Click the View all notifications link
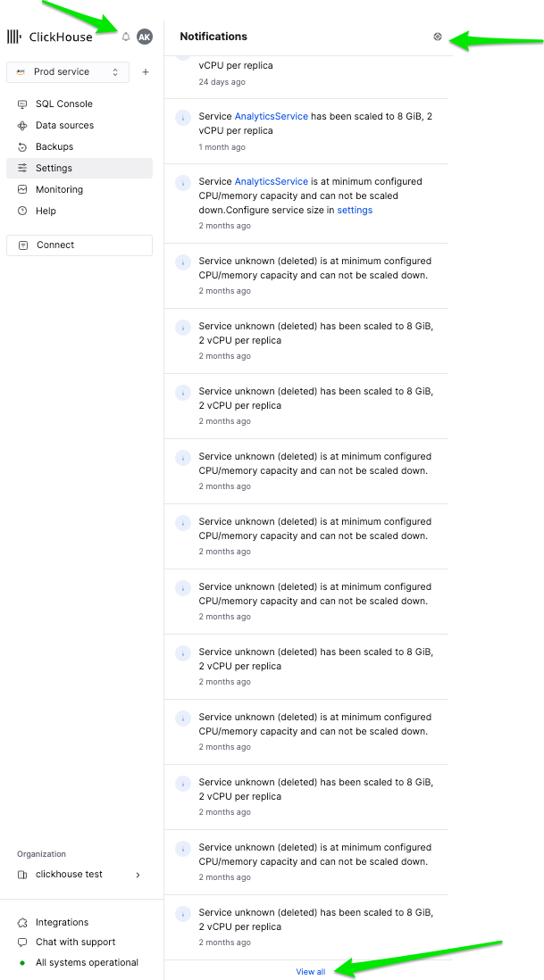The image size is (544, 980). (x=311, y=971)
